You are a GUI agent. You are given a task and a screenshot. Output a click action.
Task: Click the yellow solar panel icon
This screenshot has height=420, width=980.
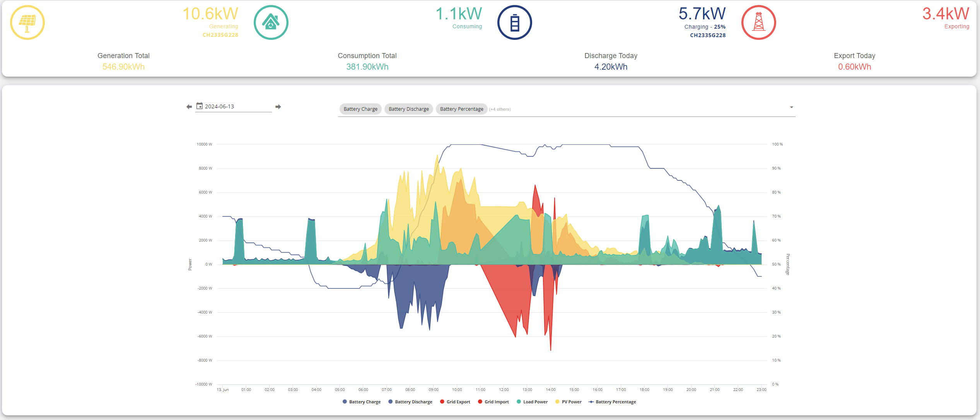click(x=27, y=22)
